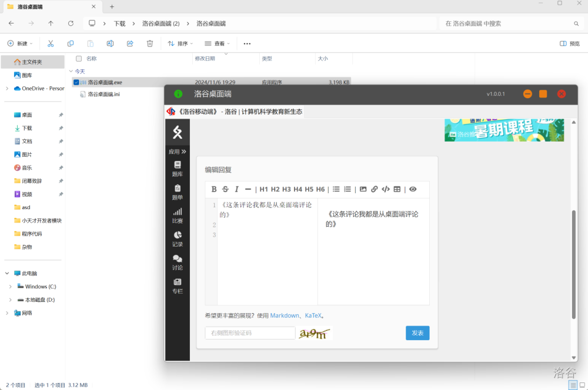Insert a hyperlink using the link icon
The image size is (588, 390).
(375, 189)
